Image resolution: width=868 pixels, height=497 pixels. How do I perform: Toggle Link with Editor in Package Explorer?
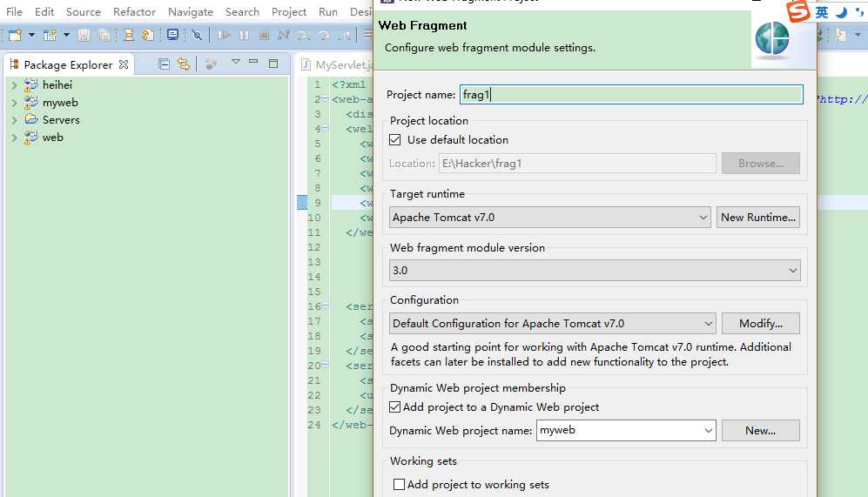[183, 64]
